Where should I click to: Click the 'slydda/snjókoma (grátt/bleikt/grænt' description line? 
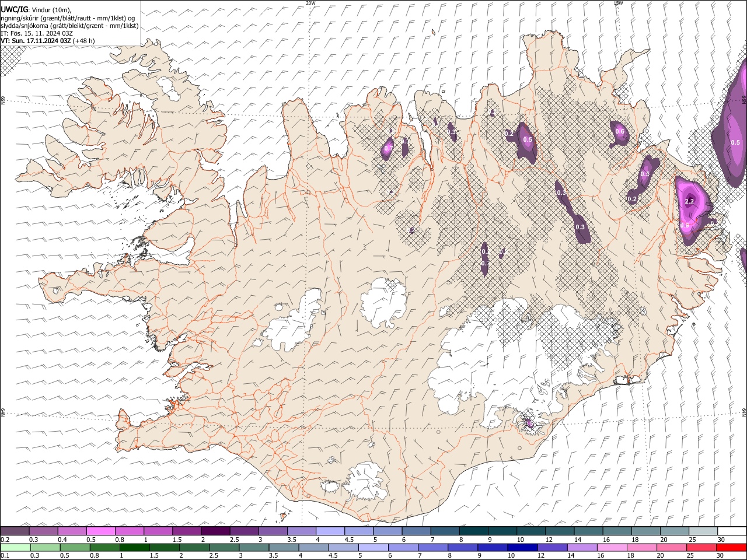click(69, 26)
